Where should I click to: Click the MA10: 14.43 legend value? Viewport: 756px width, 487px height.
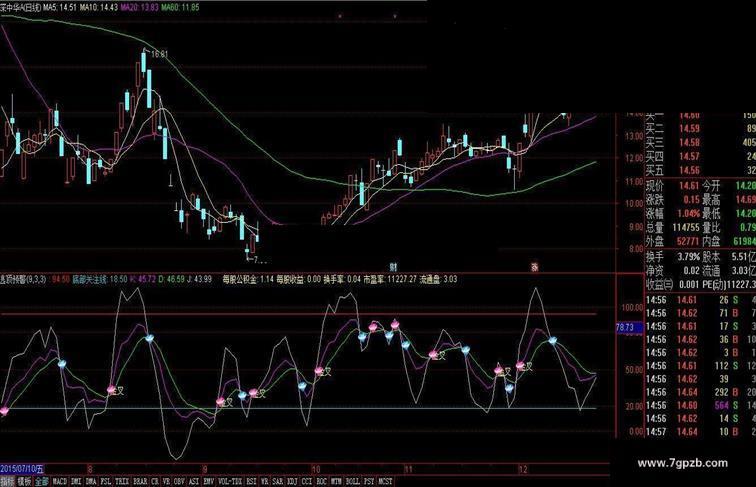pyautogui.click(x=99, y=8)
